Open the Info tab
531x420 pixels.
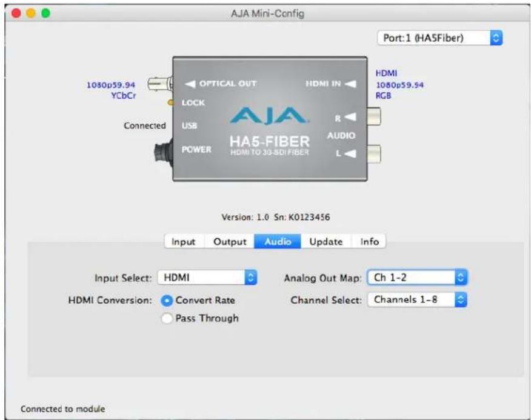369,241
